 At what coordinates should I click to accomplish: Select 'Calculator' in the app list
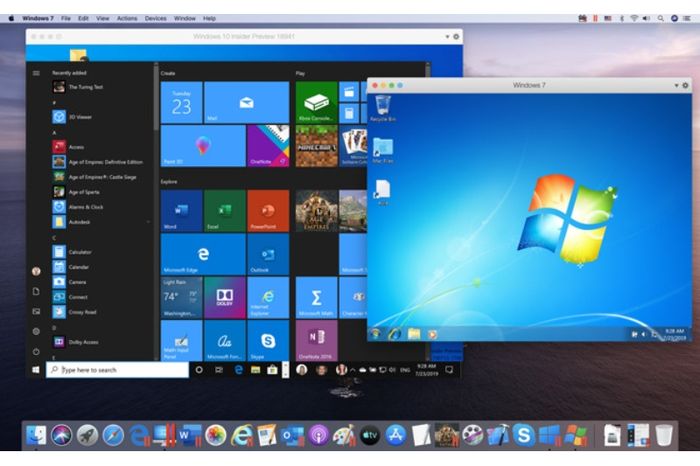coord(101,252)
